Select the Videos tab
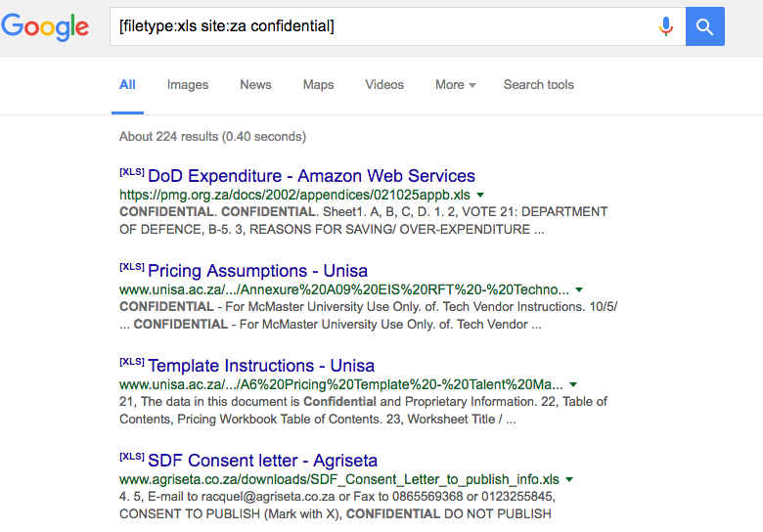 tap(384, 85)
